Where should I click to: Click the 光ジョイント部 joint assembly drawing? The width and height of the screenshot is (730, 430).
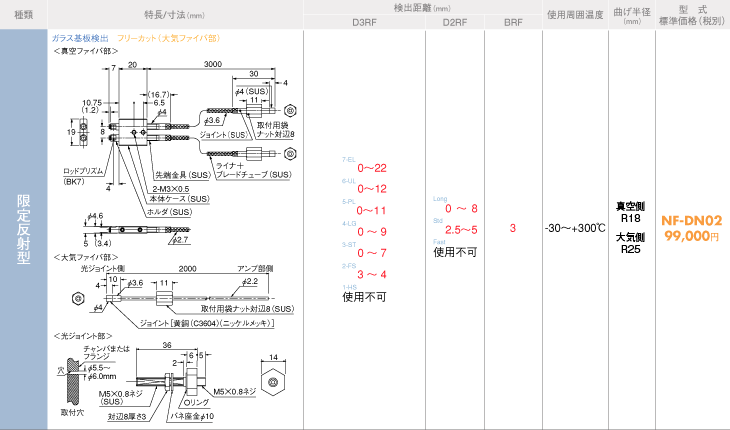[175, 380]
